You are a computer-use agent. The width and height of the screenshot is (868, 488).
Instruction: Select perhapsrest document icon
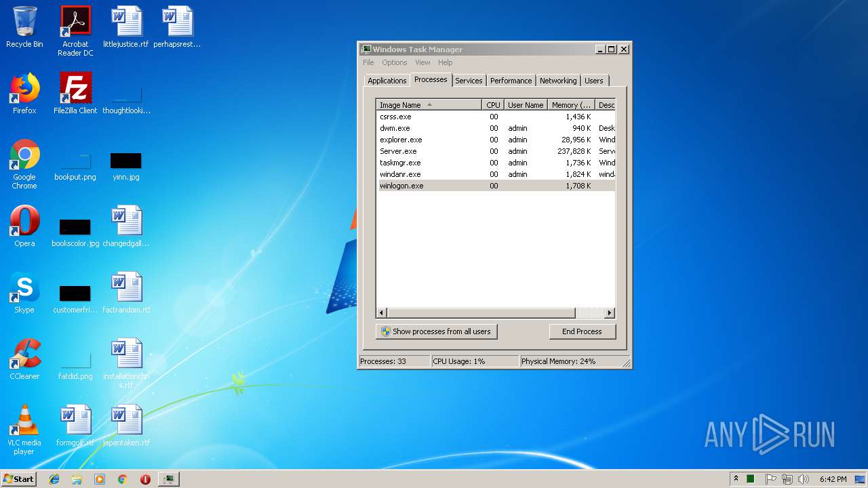[x=177, y=27]
